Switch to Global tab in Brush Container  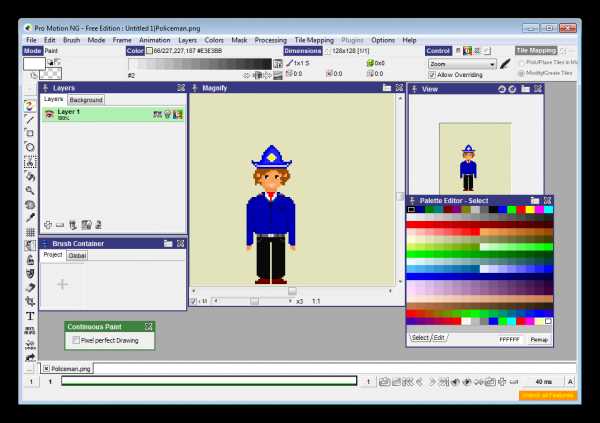coord(77,256)
